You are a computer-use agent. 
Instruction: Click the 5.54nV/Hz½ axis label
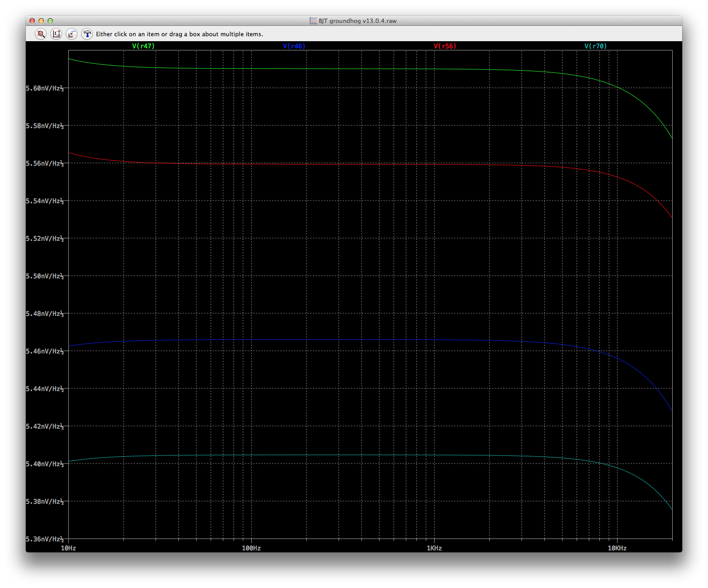pos(45,201)
